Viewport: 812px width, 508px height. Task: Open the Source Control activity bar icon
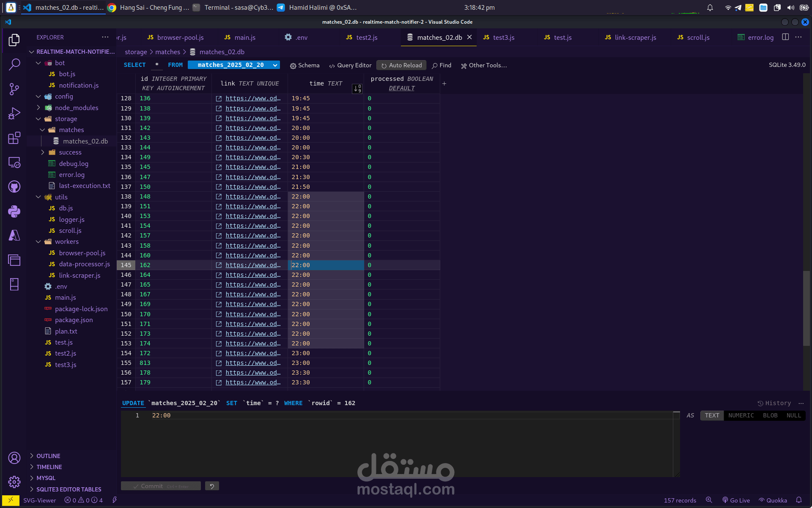14,89
